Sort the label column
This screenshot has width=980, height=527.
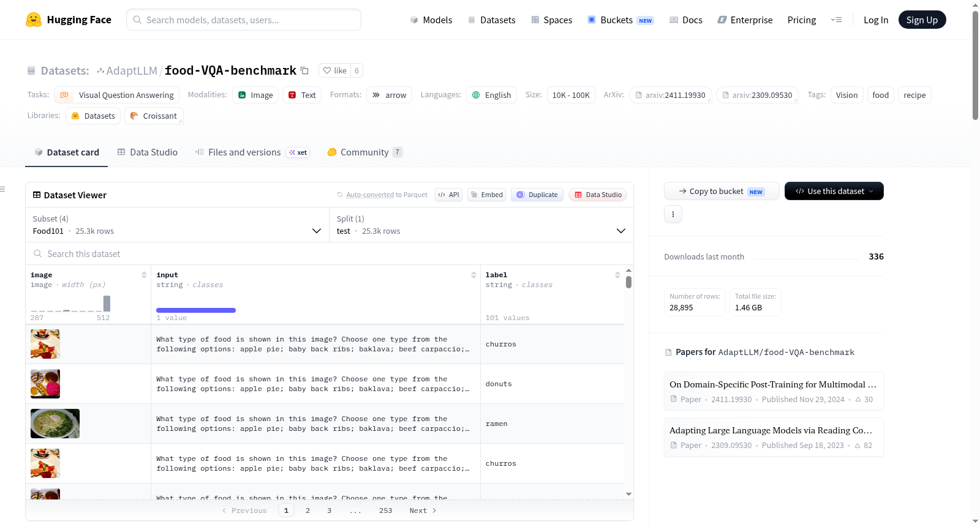617,275
